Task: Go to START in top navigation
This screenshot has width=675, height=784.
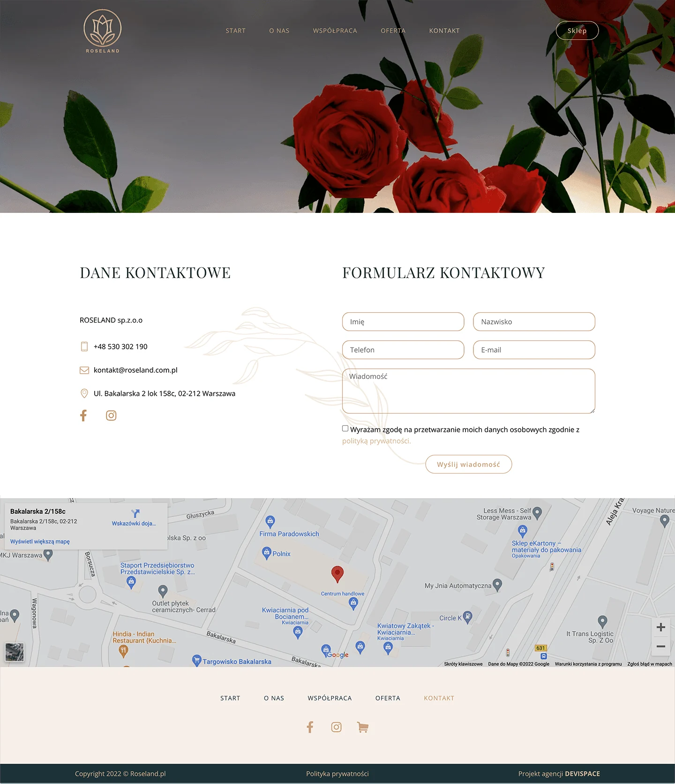Action: point(236,30)
